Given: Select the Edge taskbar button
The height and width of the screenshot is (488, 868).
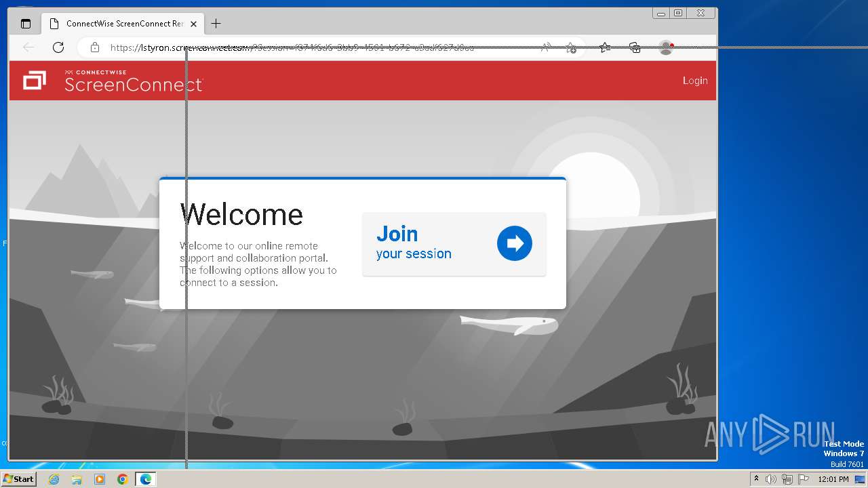Looking at the screenshot, I should [x=146, y=479].
